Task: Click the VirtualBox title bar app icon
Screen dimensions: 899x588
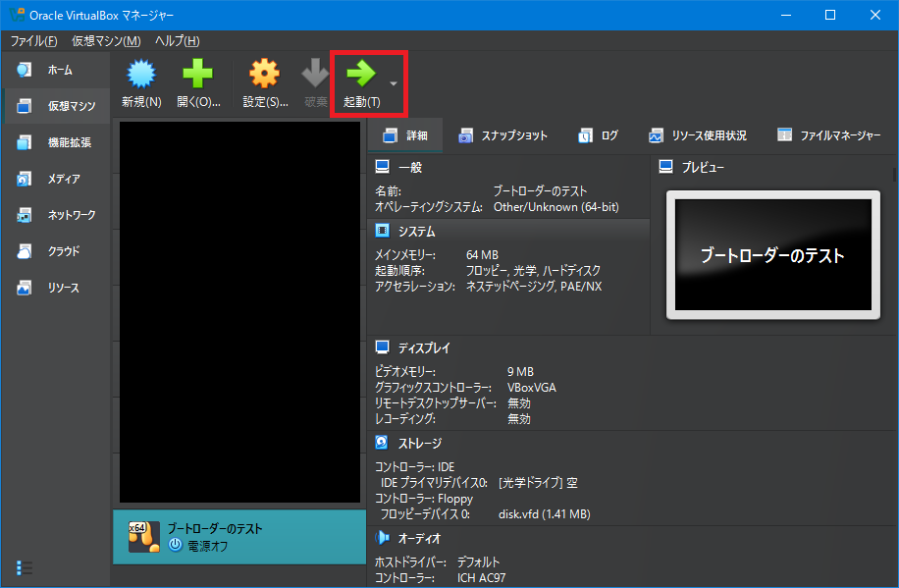Action: [17, 15]
